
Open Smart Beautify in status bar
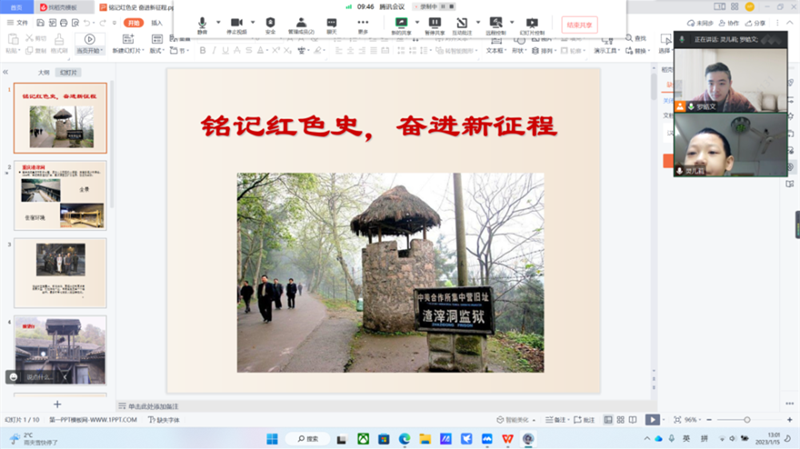pos(516,420)
